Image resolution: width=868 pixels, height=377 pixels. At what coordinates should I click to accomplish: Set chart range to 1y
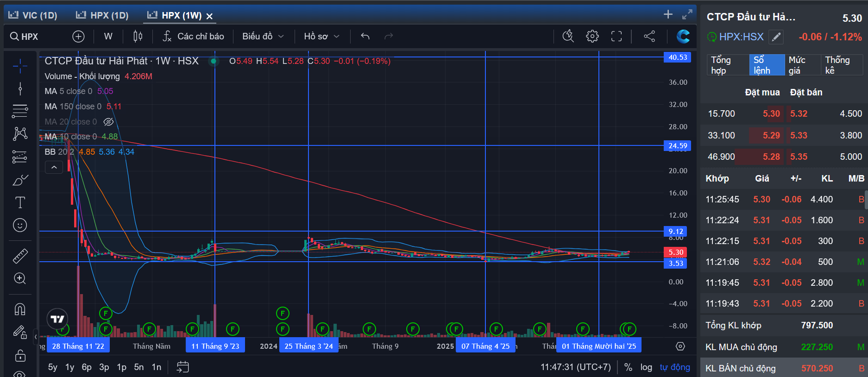(x=69, y=367)
